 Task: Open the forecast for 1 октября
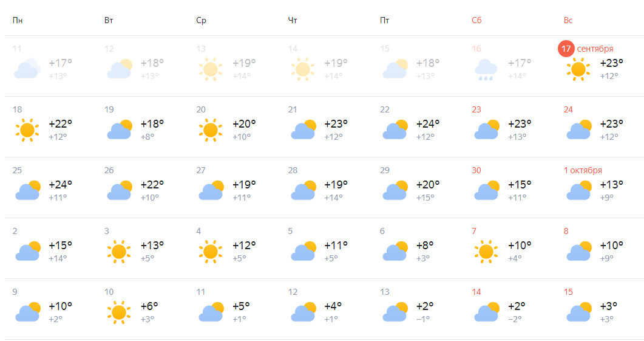(x=598, y=188)
